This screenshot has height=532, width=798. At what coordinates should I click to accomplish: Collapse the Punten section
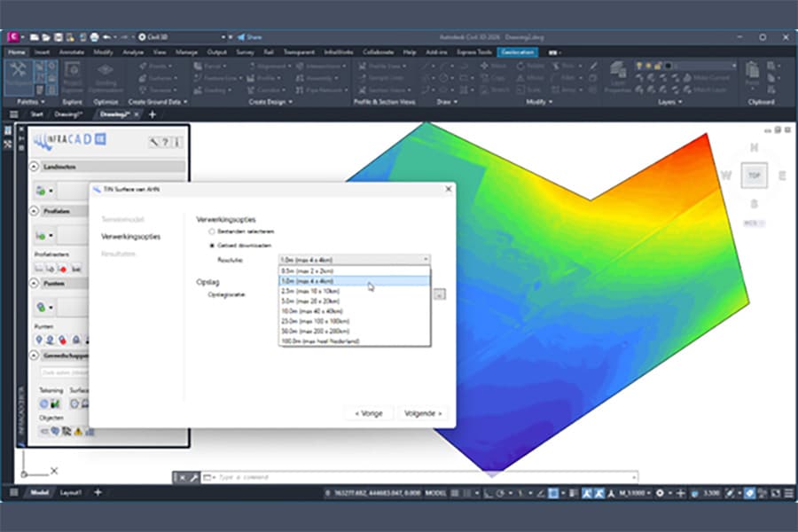click(35, 283)
